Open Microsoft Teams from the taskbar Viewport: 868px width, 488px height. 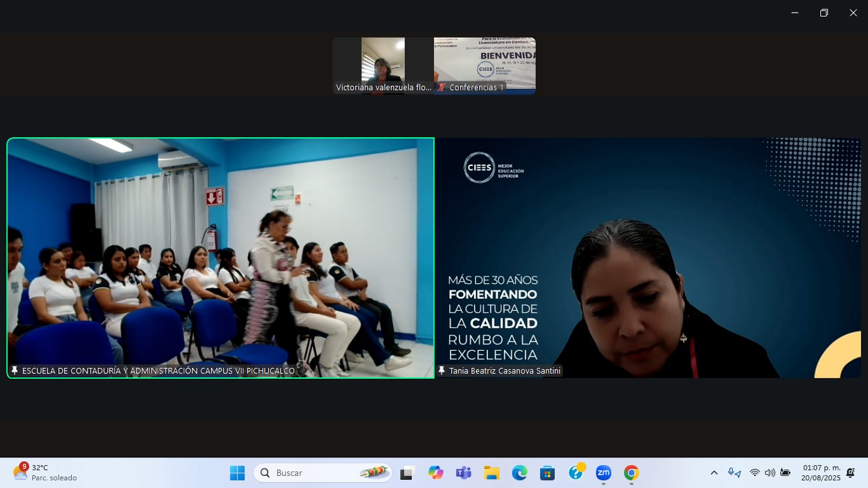[x=463, y=473]
